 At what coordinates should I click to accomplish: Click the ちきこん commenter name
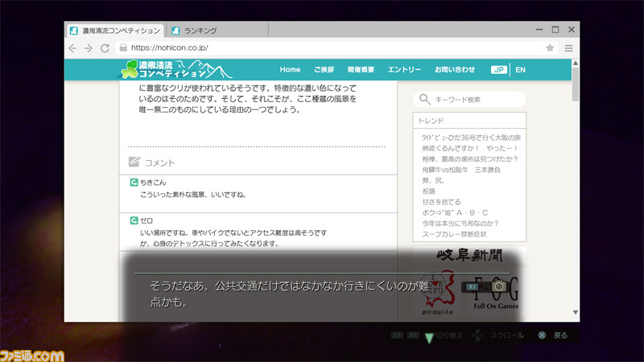(x=153, y=183)
